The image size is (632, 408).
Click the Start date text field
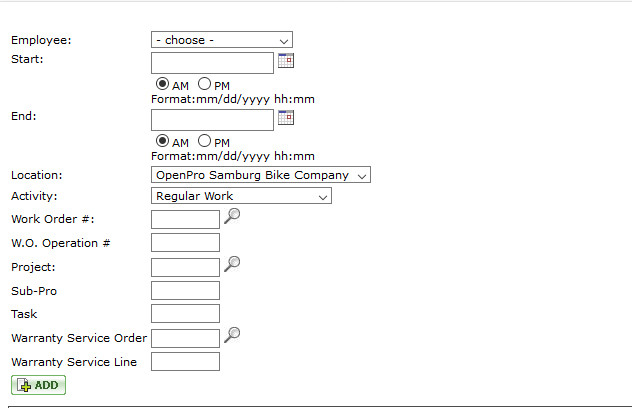pos(212,62)
